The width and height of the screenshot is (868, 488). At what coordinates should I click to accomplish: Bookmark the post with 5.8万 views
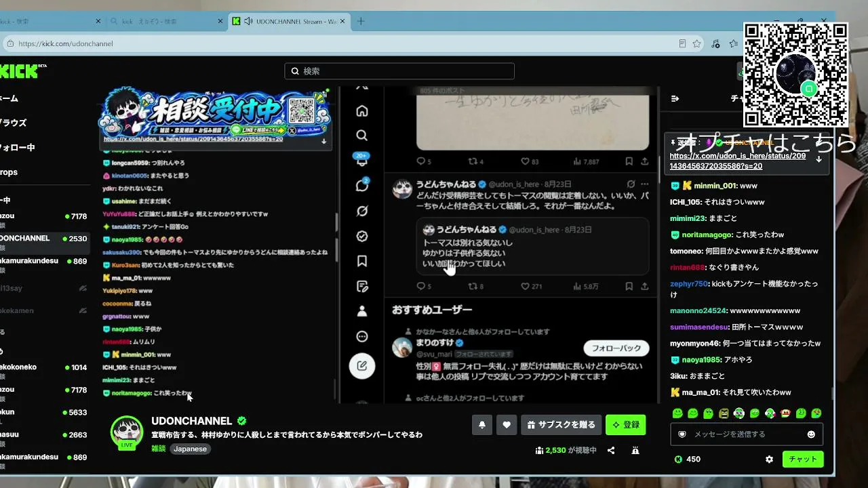pos(629,286)
